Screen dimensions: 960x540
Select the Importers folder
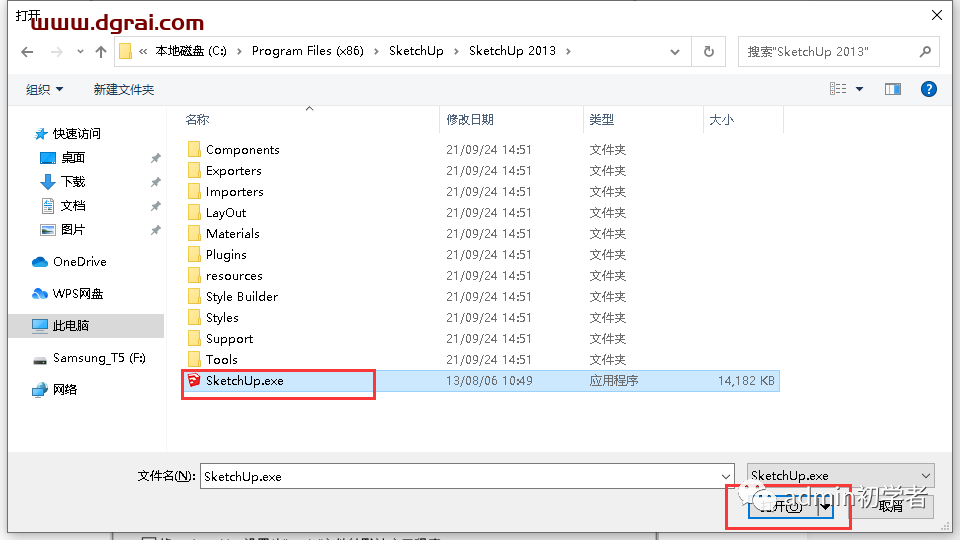click(x=234, y=192)
